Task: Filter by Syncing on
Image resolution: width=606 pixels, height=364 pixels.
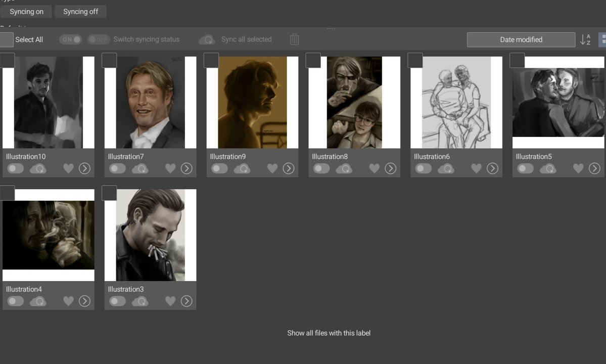Action: pos(26,12)
